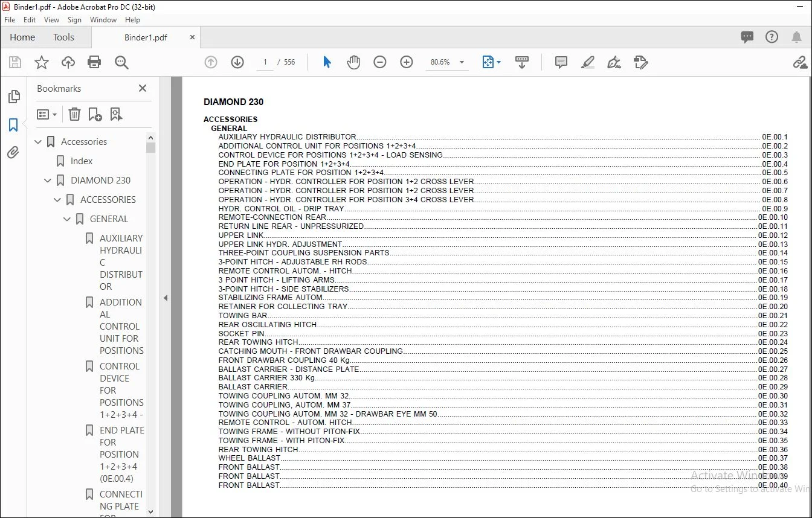This screenshot has height=518, width=812.
Task: Open the find text magnifier tool
Action: (121, 62)
